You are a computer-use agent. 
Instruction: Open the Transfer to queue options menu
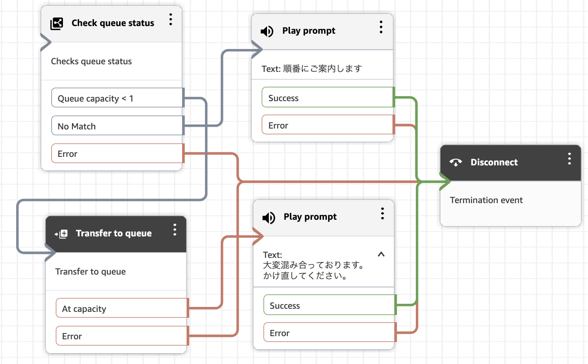(175, 230)
